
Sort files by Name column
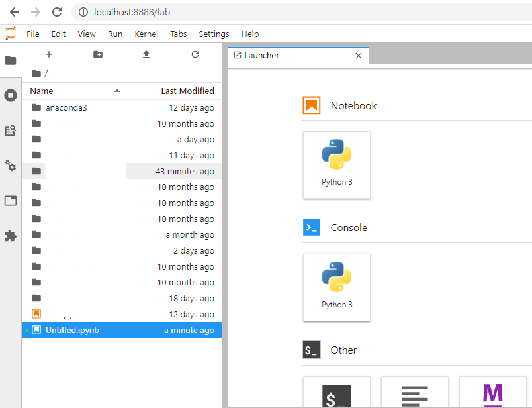pyautogui.click(x=76, y=91)
